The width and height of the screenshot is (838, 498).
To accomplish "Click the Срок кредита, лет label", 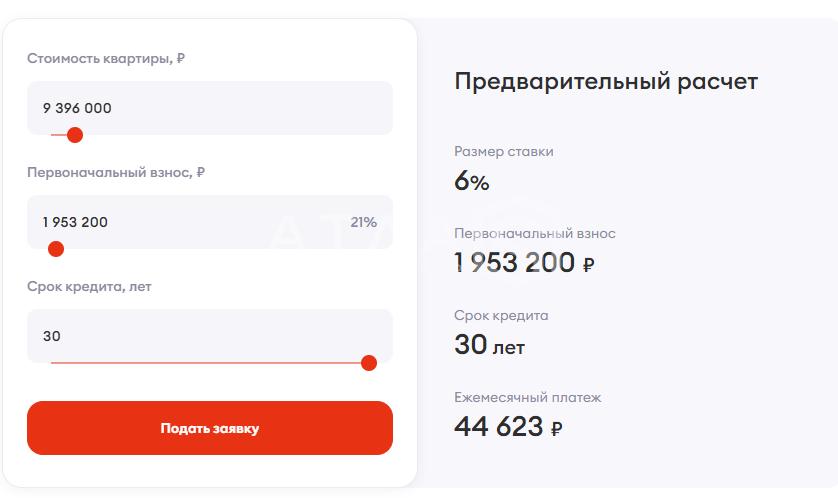I will pos(89,286).
